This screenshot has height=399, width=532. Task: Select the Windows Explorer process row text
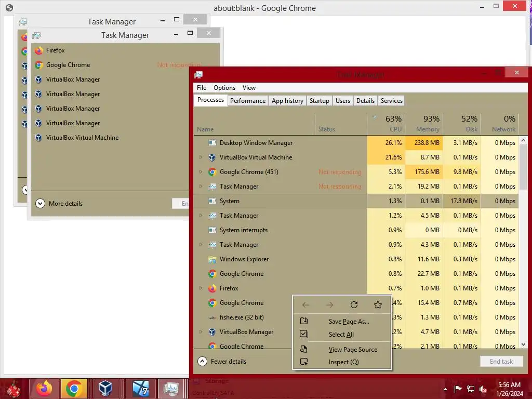tap(244, 259)
